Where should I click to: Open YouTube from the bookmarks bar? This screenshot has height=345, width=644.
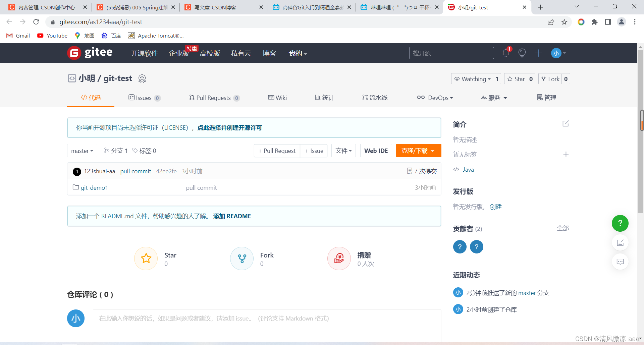pyautogui.click(x=52, y=36)
